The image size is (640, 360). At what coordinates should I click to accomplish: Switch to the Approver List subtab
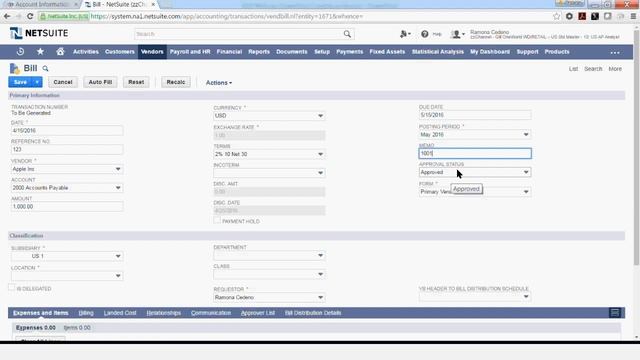coord(258,313)
